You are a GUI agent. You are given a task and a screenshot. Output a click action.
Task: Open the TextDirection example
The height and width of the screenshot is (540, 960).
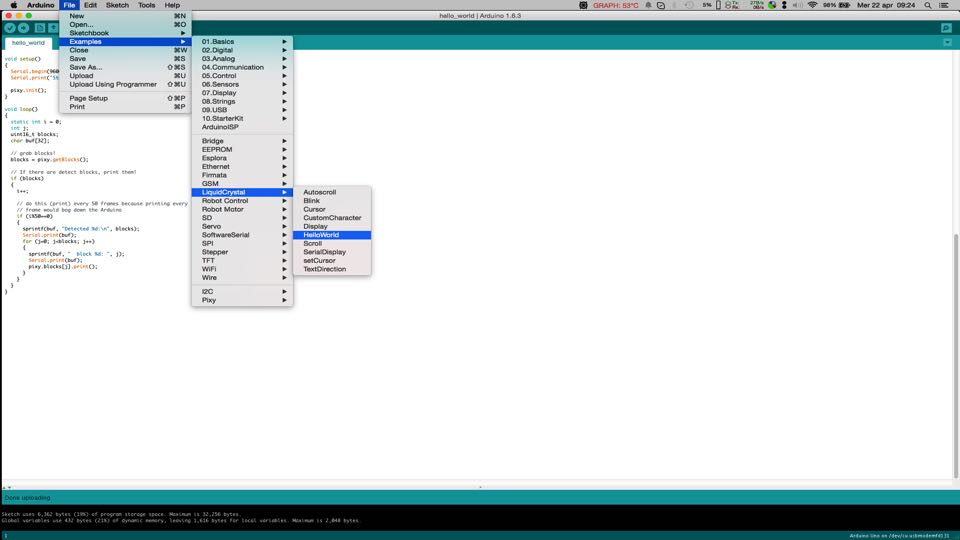click(332, 269)
